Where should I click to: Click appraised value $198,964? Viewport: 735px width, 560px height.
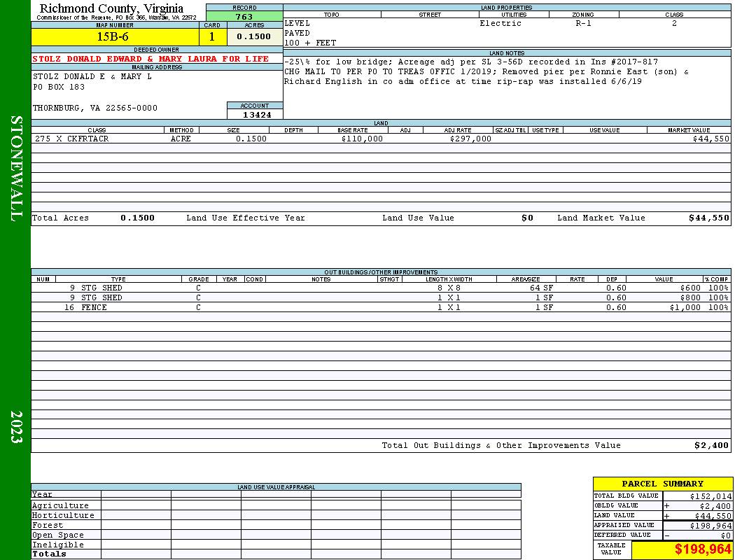710,526
